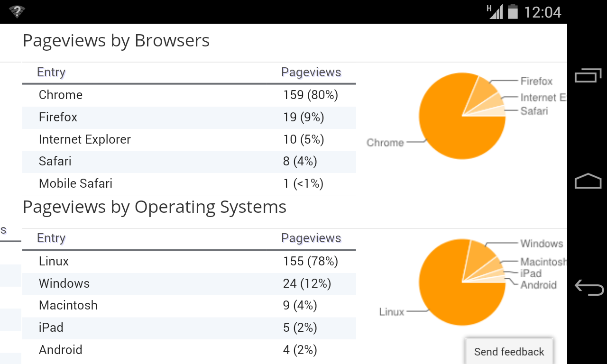Select the Mobile Safari table row
Viewport: 607px width, 364px height.
(189, 184)
